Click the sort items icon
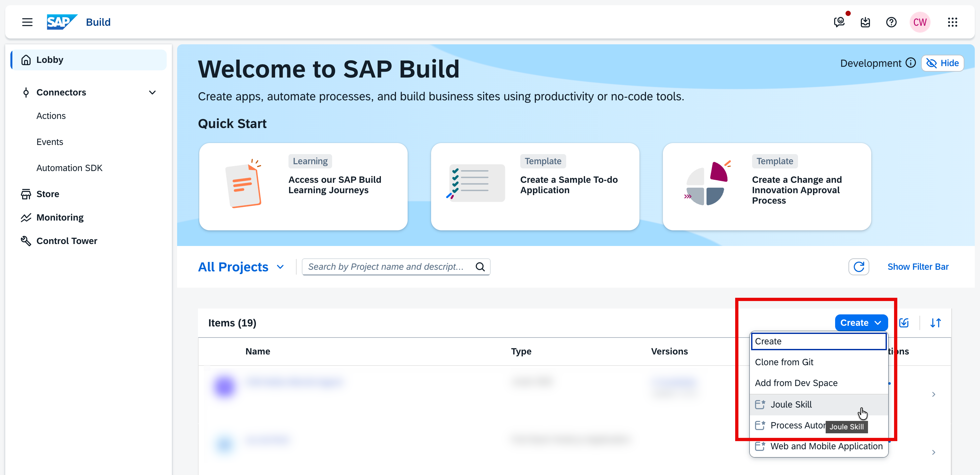This screenshot has height=475, width=980. pyautogui.click(x=935, y=323)
